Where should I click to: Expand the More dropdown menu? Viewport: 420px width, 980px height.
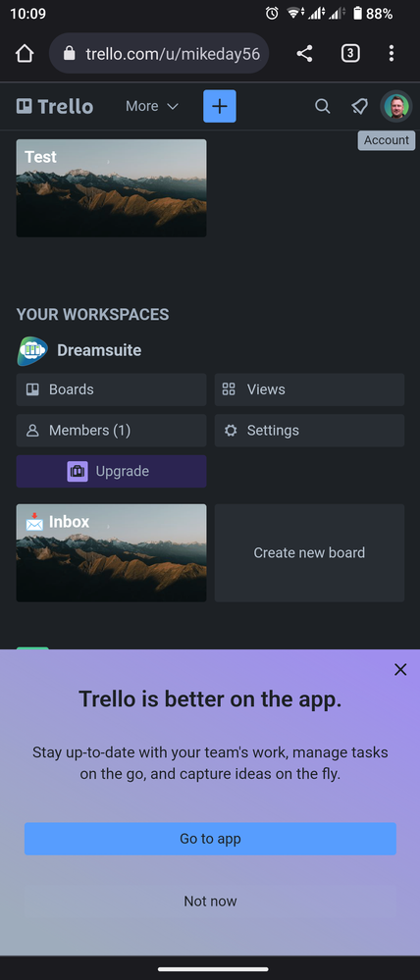point(152,106)
